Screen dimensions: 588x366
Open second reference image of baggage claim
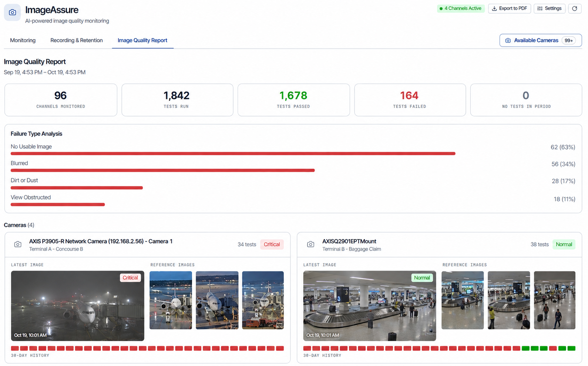509,300
